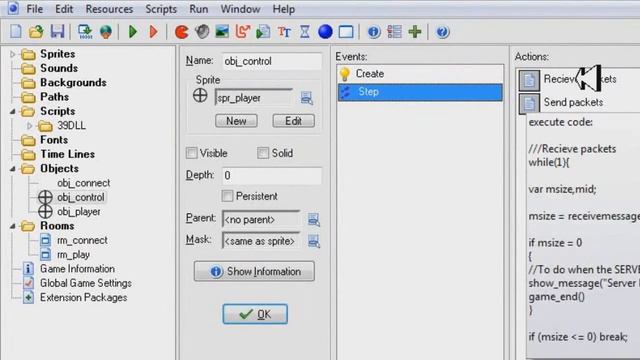Click the Create executable toolbar icon
This screenshot has width=640, height=360.
click(x=85, y=31)
